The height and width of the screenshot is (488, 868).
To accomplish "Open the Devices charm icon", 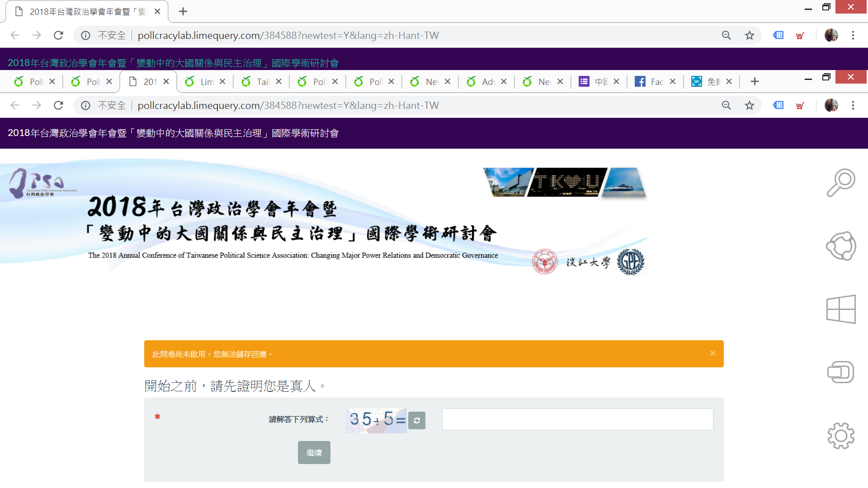I will (840, 372).
